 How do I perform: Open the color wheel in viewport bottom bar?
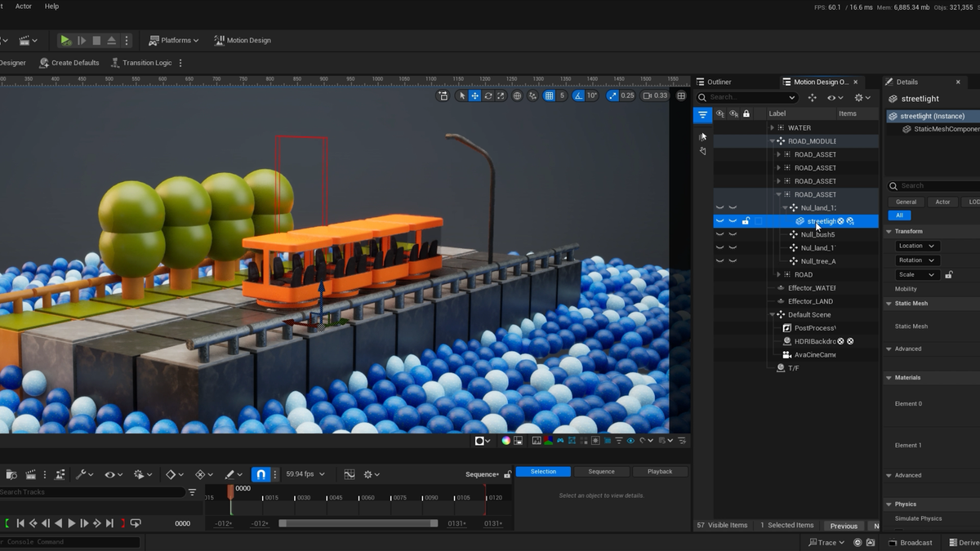(x=506, y=440)
